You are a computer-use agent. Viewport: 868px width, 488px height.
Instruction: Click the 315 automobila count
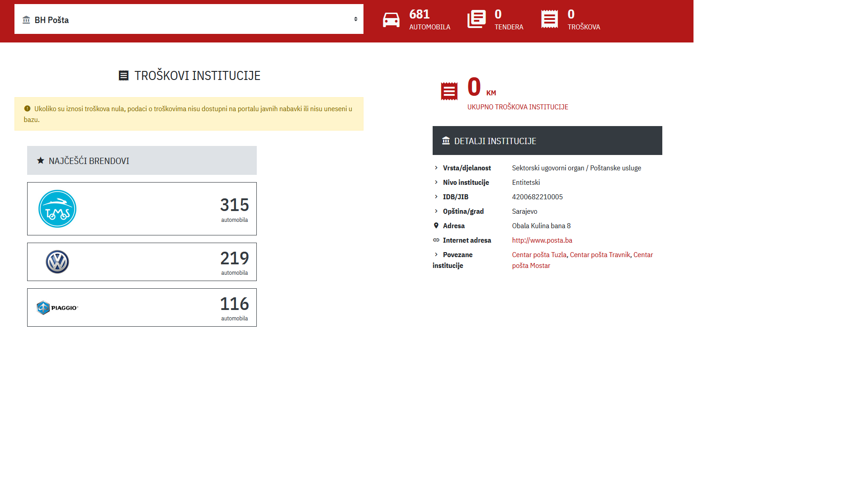pos(234,209)
